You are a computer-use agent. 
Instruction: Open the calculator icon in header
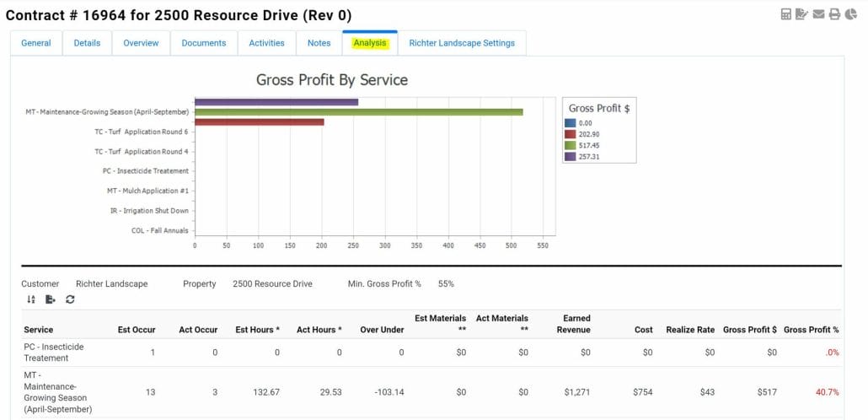(785, 14)
